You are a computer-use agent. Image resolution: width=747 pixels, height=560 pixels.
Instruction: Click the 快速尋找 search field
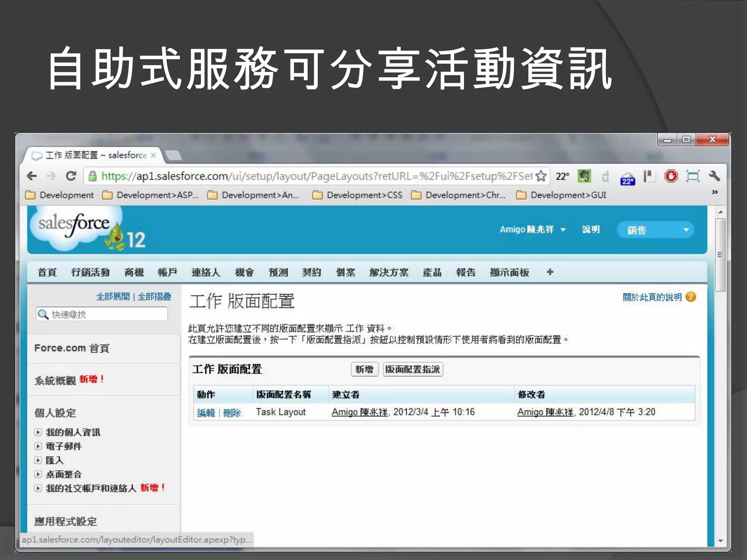pos(102,314)
